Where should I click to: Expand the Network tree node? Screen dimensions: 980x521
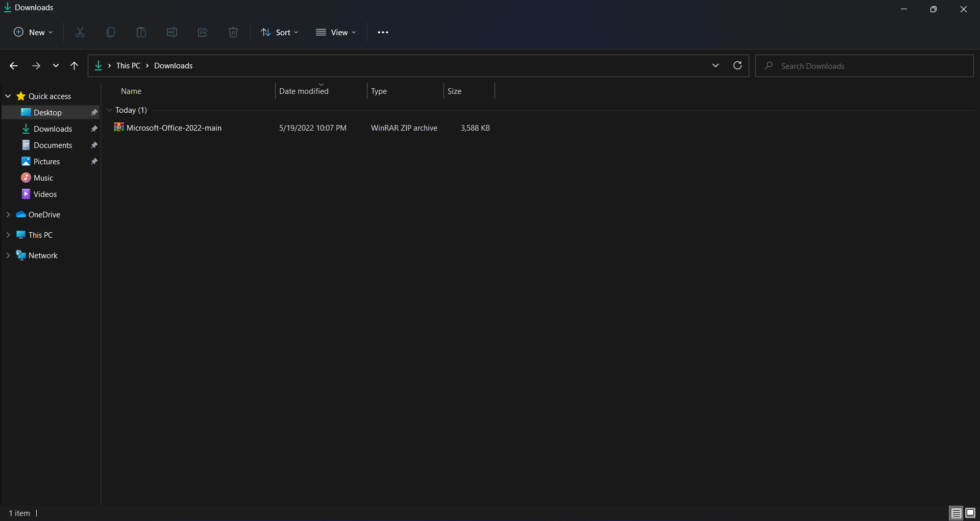pyautogui.click(x=8, y=255)
